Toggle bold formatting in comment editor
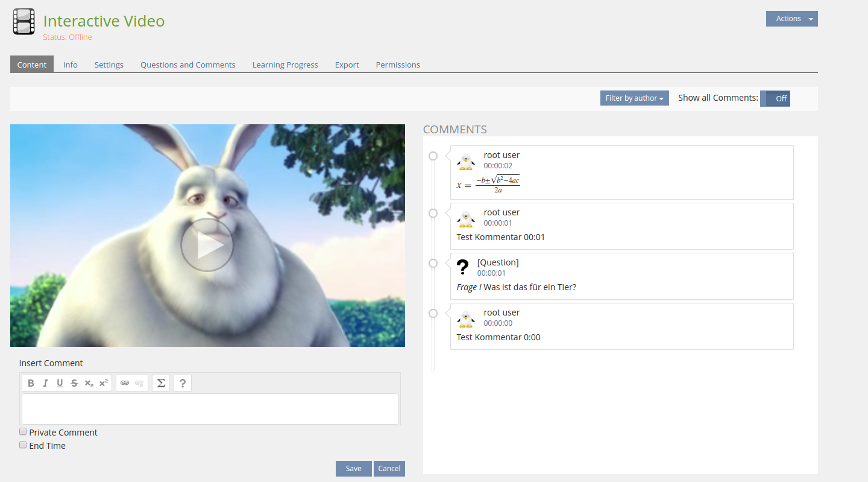The image size is (868, 482). (x=31, y=383)
